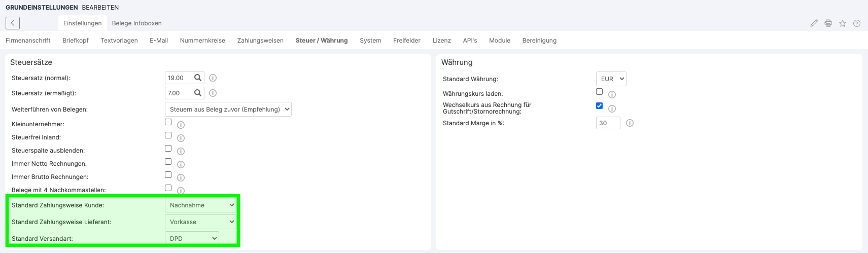The width and height of the screenshot is (868, 253).
Task: Click search icon in Steuersatz (normal) field
Action: click(x=198, y=78)
